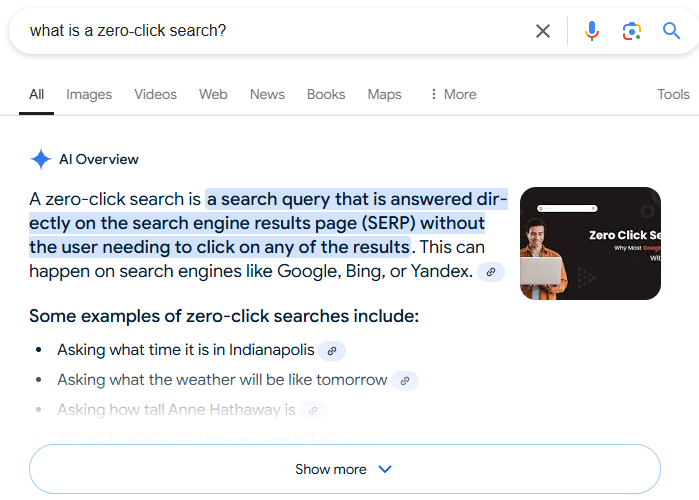Switch to the Videos tab
Viewport: 699px width, 500px height.
[x=155, y=94]
